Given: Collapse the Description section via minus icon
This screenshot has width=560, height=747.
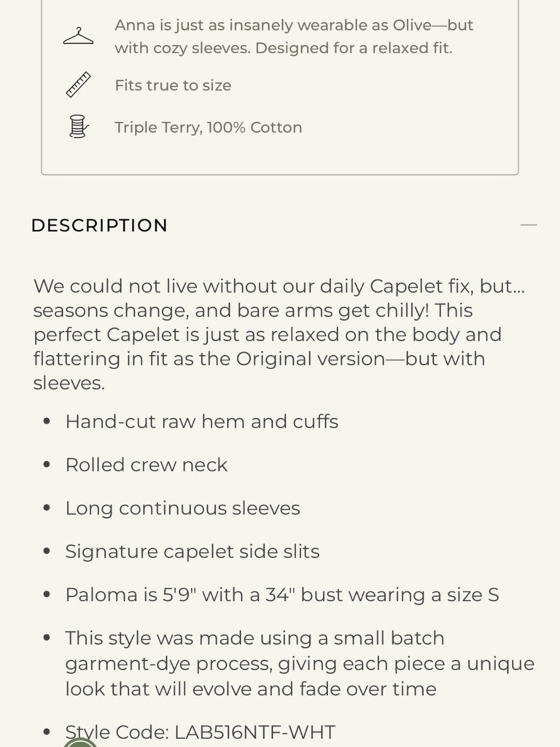Looking at the screenshot, I should click(528, 225).
